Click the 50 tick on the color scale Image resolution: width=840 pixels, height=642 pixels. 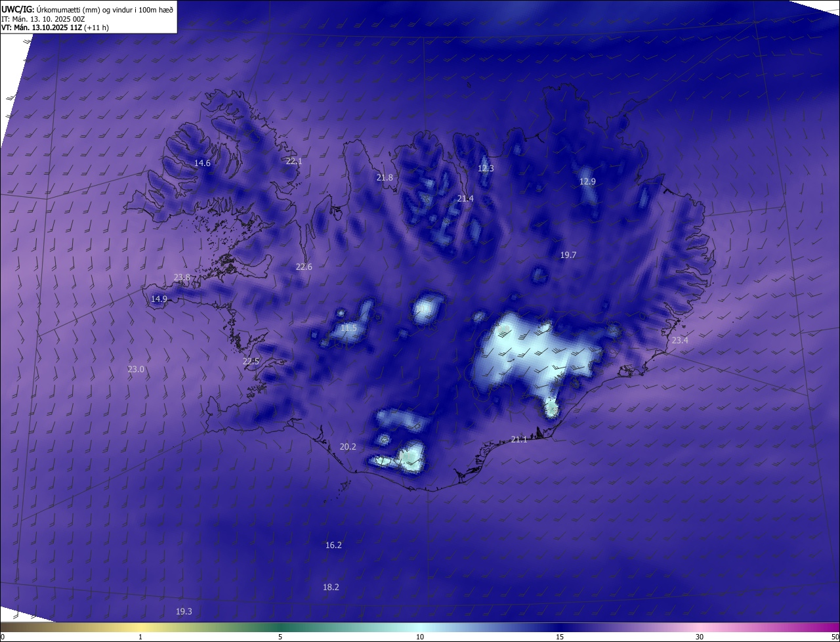point(835,637)
